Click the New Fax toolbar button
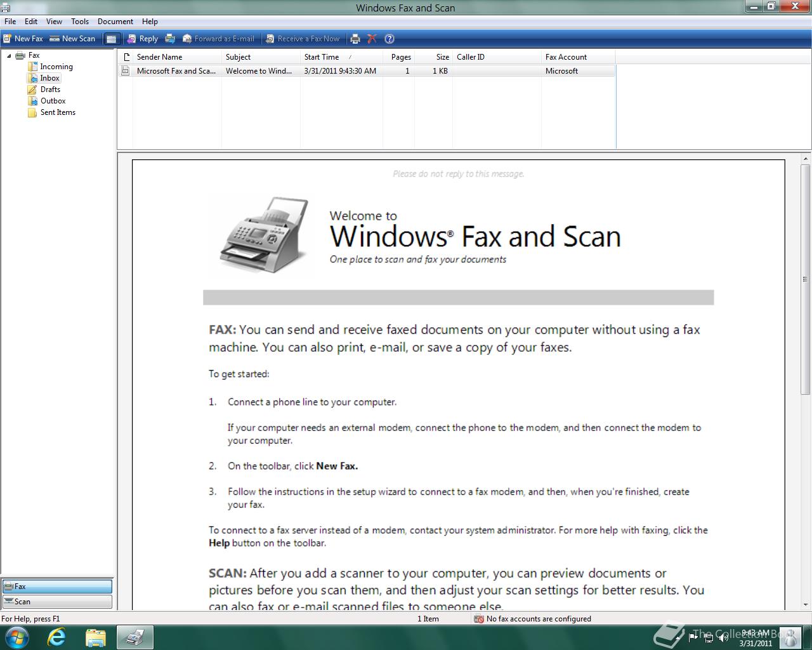 (22, 39)
